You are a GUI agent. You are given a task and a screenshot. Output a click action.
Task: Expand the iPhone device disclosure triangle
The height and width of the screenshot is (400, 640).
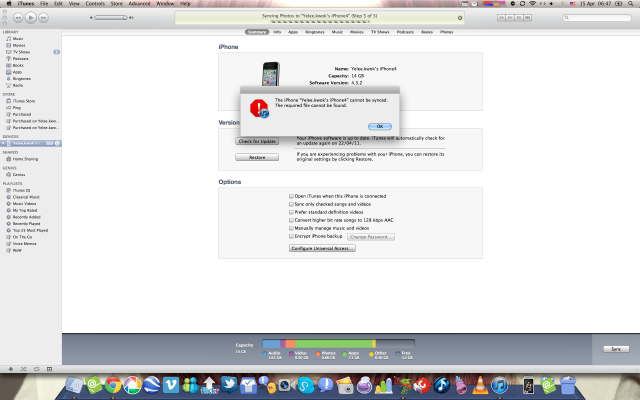3,143
